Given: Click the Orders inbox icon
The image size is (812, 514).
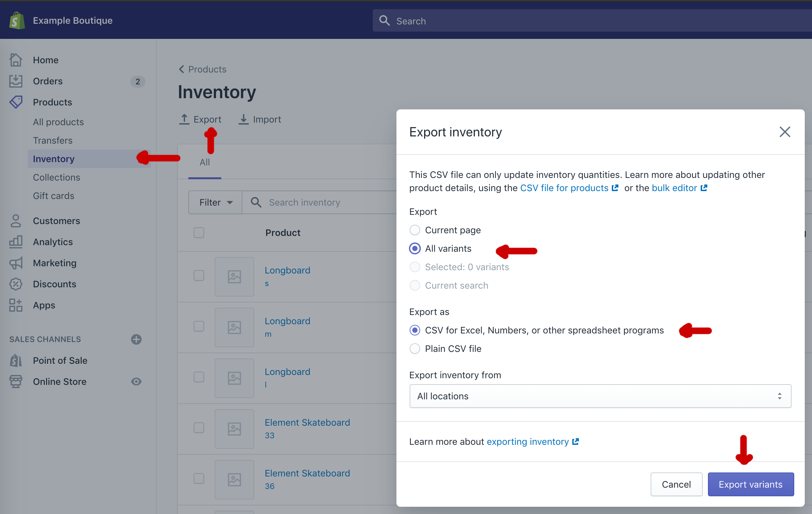Looking at the screenshot, I should coord(15,81).
